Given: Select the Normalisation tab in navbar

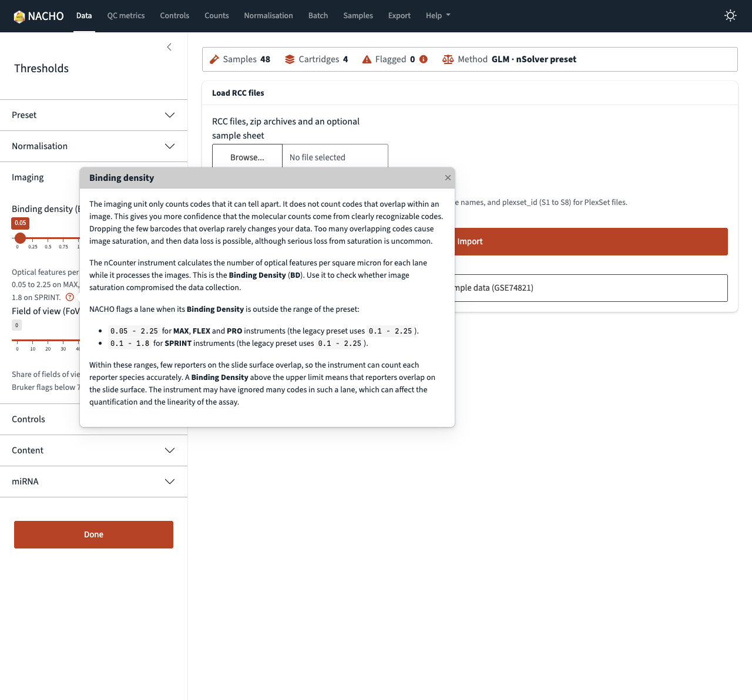Looking at the screenshot, I should tap(268, 16).
